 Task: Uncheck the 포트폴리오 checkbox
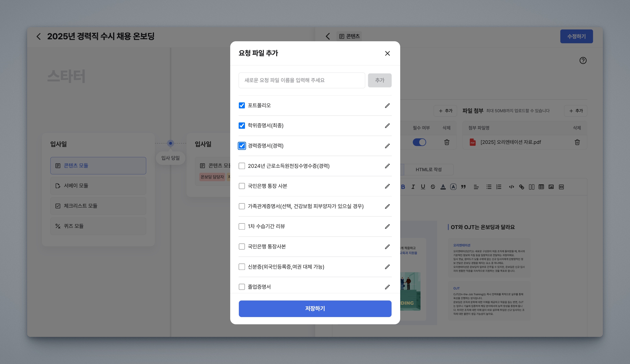click(x=242, y=105)
